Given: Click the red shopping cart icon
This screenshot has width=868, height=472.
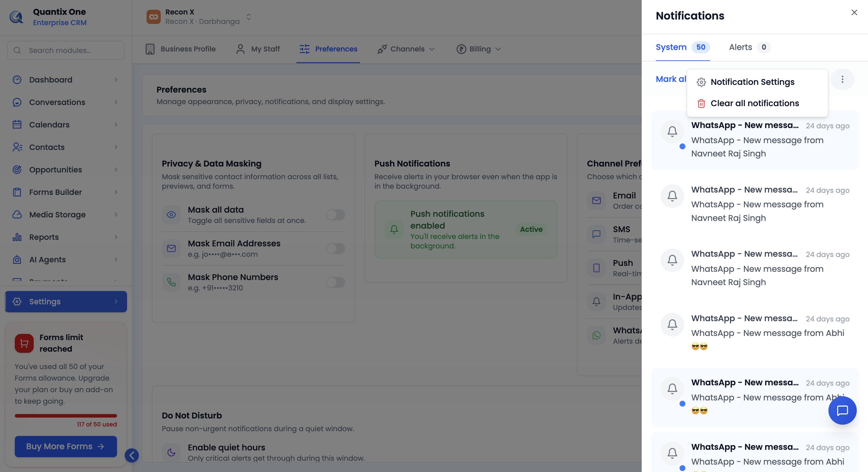Looking at the screenshot, I should 24,343.
